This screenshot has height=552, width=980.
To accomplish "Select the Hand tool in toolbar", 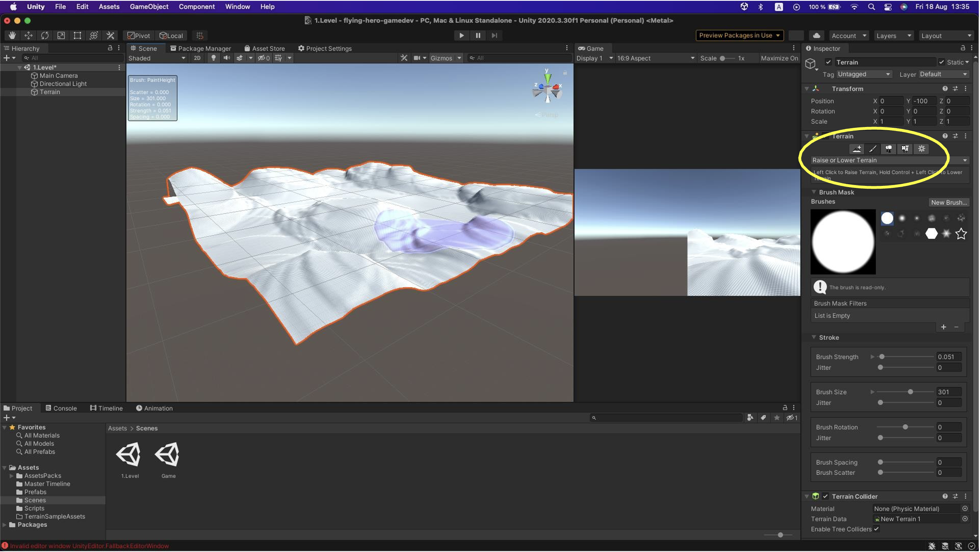I will coord(12,36).
